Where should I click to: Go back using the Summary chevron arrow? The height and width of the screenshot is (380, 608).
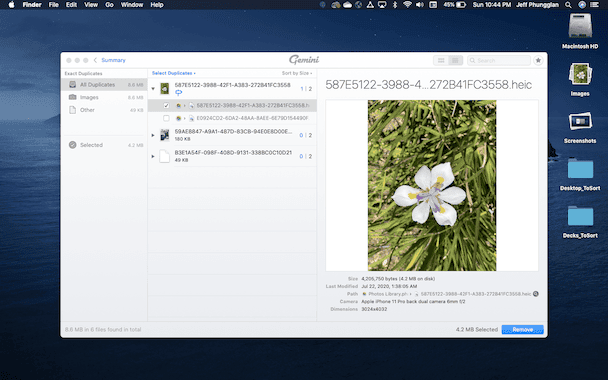(95, 60)
